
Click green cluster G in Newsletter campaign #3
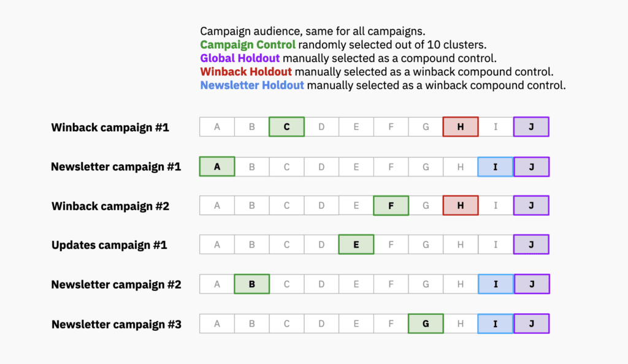(x=426, y=324)
